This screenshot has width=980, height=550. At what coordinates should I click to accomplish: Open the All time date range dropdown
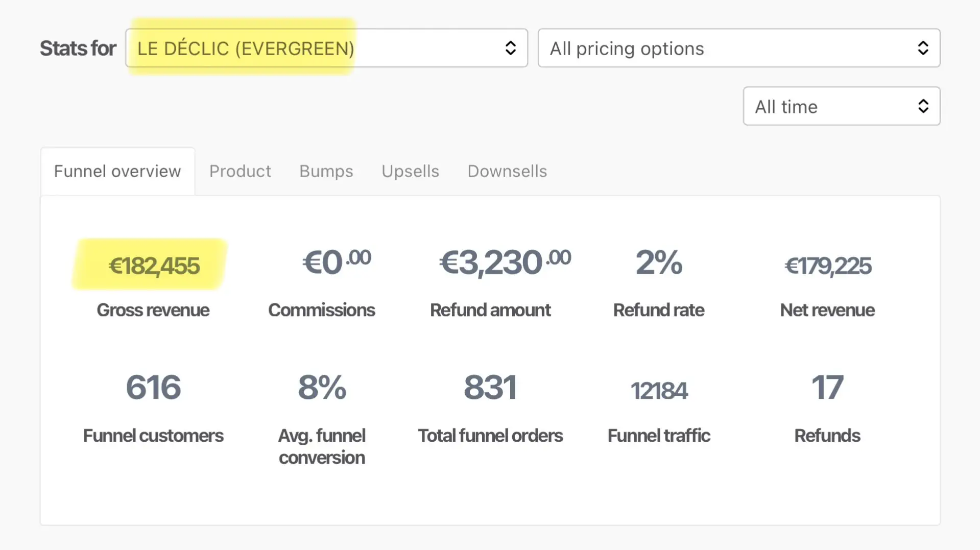[x=841, y=106]
